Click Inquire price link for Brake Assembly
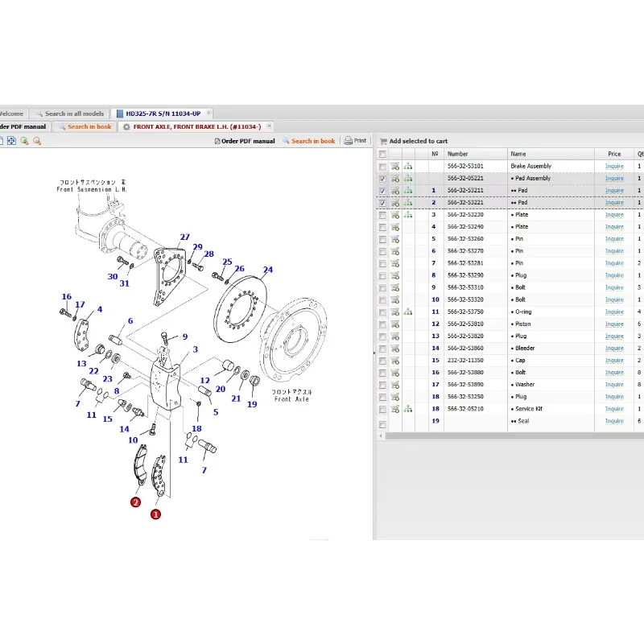This screenshot has width=644, height=644. [x=614, y=167]
